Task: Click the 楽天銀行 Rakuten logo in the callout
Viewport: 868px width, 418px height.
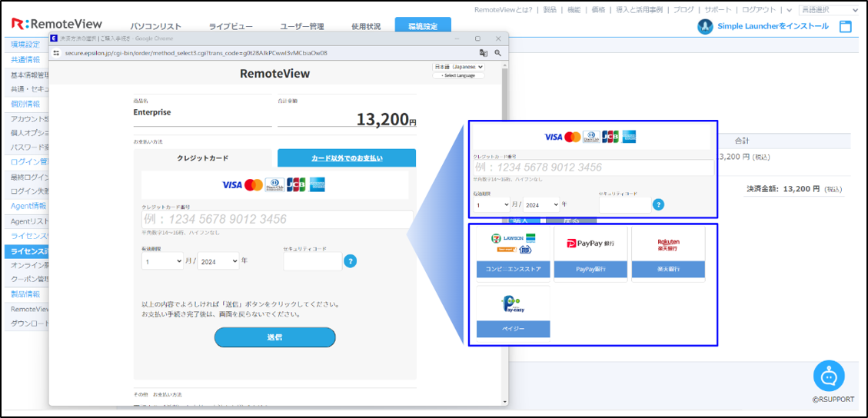Action: pos(668,244)
